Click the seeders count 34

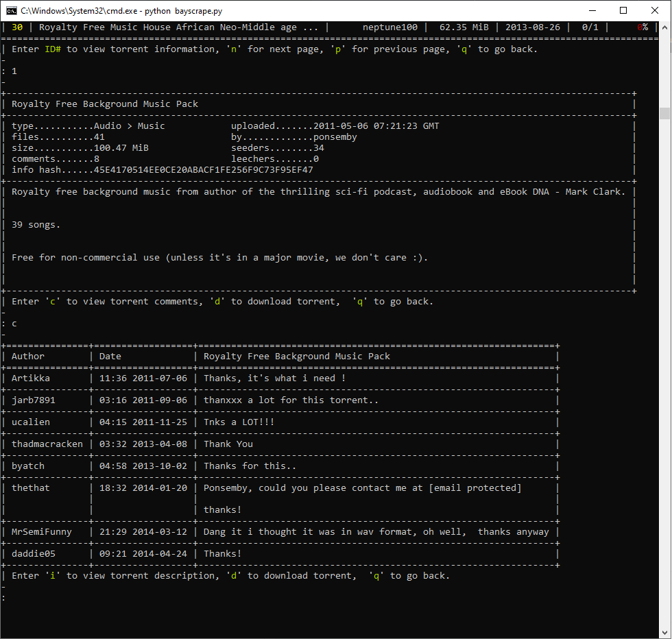click(319, 148)
